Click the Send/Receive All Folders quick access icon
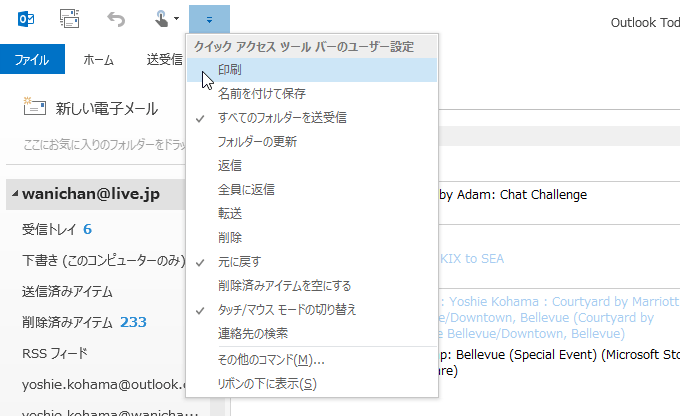This screenshot has height=416, width=680. pos(69,18)
